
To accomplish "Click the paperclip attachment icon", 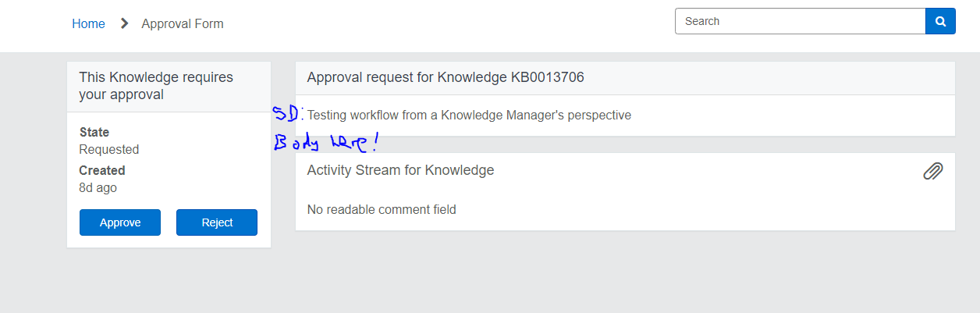I will 933,171.
